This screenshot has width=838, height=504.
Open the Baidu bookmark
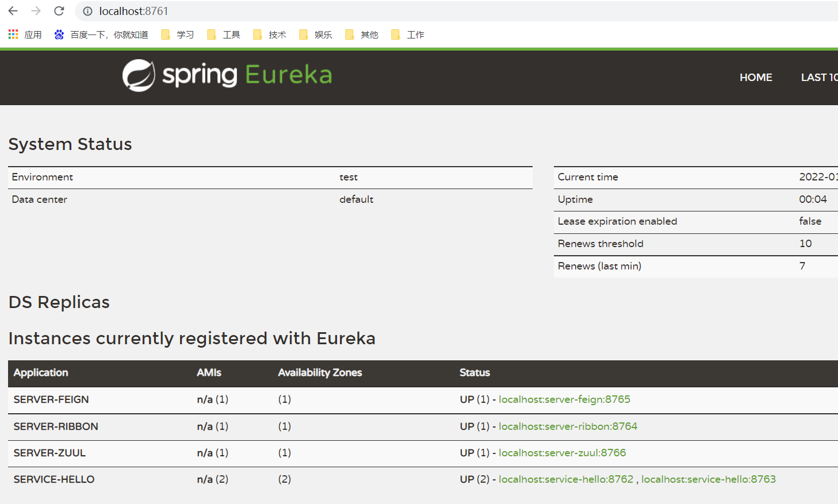coord(101,34)
